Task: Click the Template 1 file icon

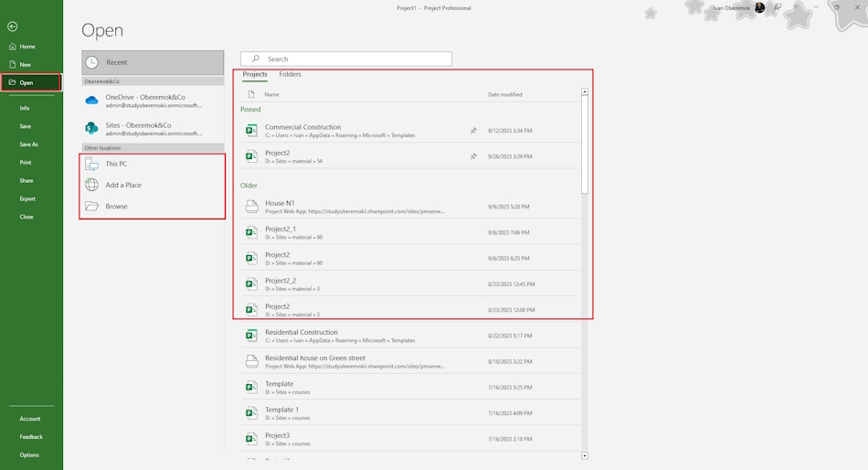Action: click(252, 413)
